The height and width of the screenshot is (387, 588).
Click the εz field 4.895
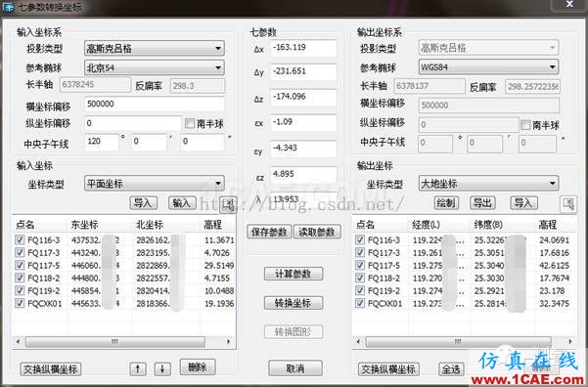tap(303, 175)
